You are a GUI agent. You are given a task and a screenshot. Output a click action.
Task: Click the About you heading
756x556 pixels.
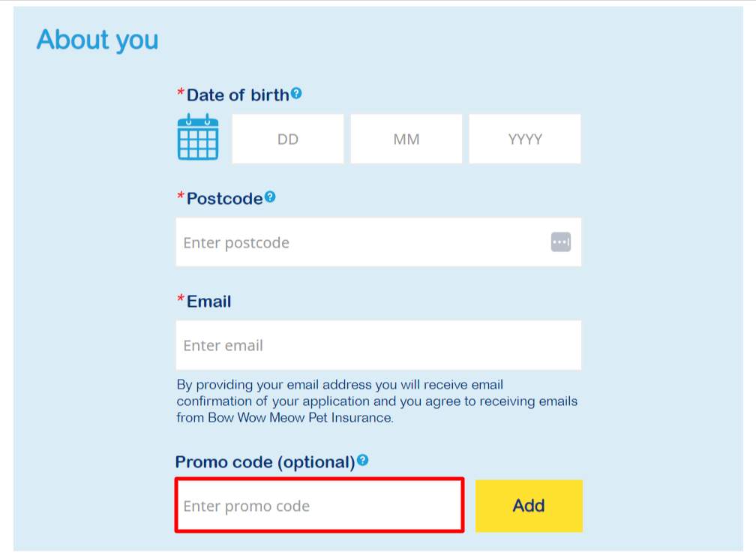click(97, 40)
